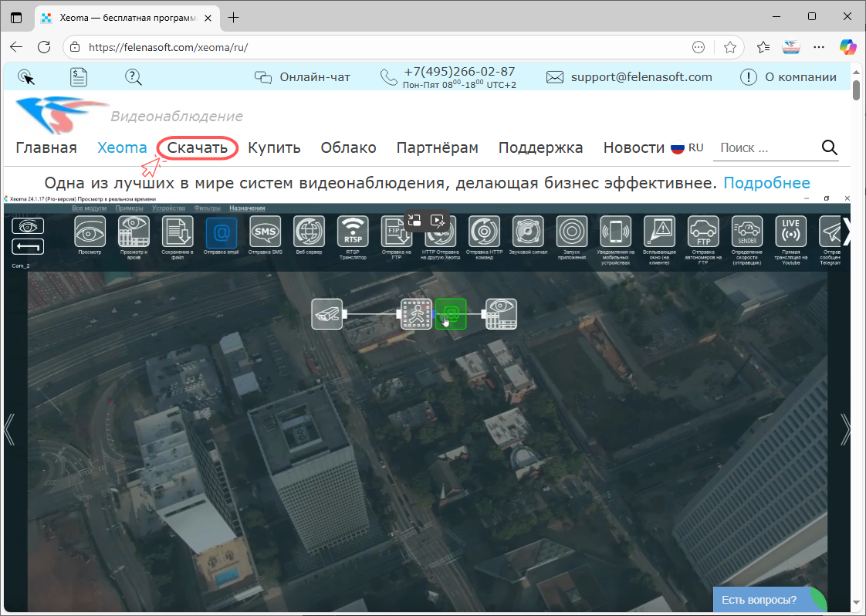Screen dimensions: 866x616
Task: Open the Просмотр и архив module
Action: pos(133,230)
